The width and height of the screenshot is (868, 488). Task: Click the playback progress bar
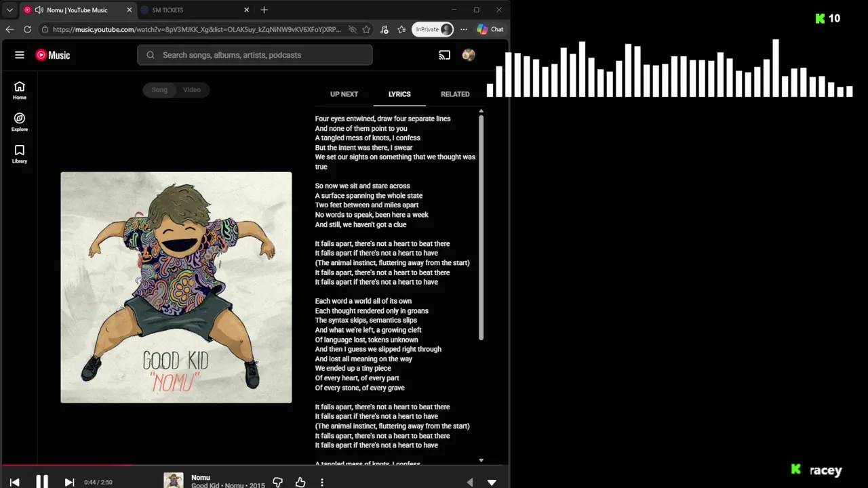[x=254, y=465]
